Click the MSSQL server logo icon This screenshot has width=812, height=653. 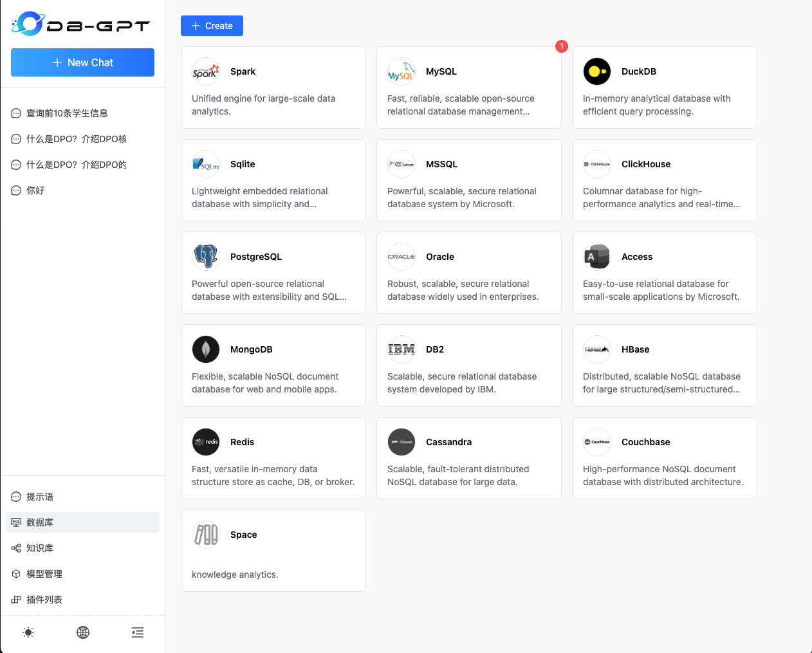click(x=401, y=164)
